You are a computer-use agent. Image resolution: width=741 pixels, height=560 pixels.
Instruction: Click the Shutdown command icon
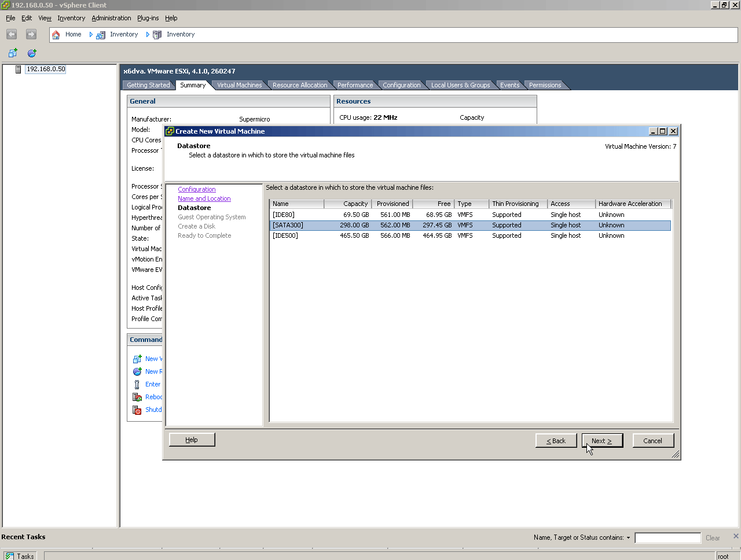(137, 410)
